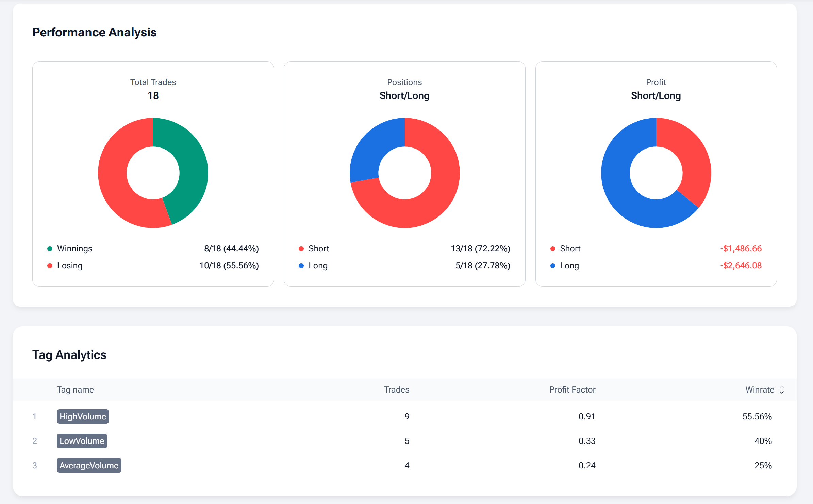Click the Profit Factor column header

[572, 390]
